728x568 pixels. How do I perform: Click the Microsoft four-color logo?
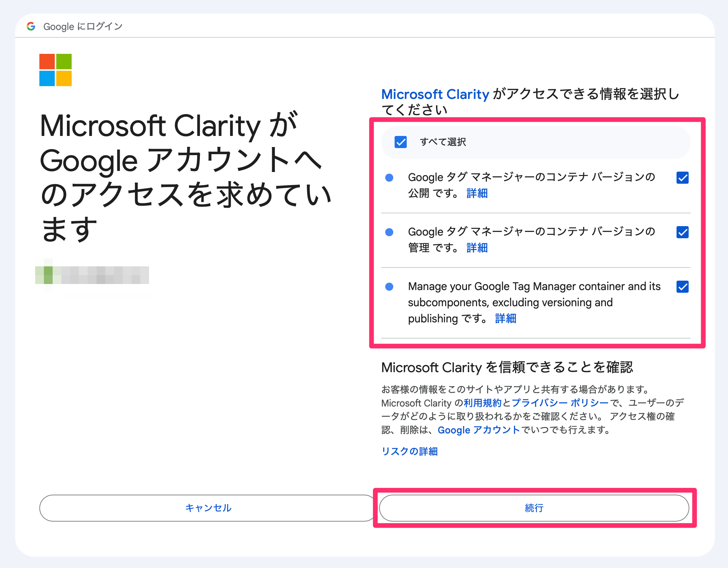56,70
